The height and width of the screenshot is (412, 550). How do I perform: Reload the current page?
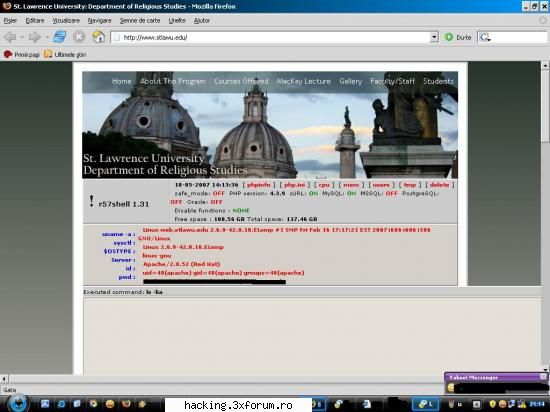pos(60,37)
